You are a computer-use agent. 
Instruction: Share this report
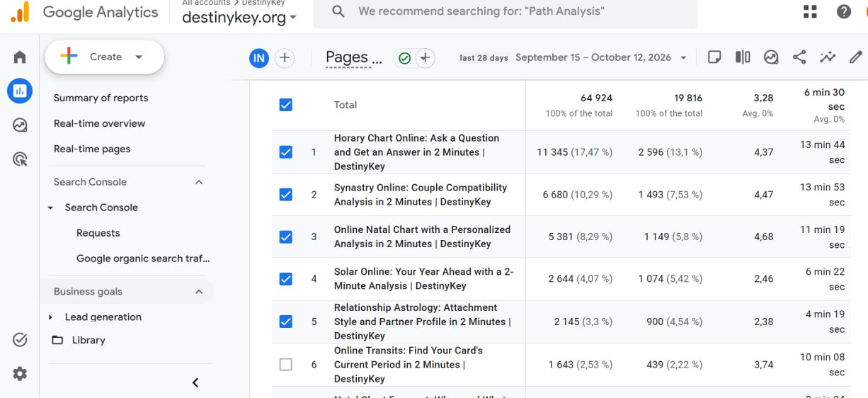pyautogui.click(x=799, y=57)
